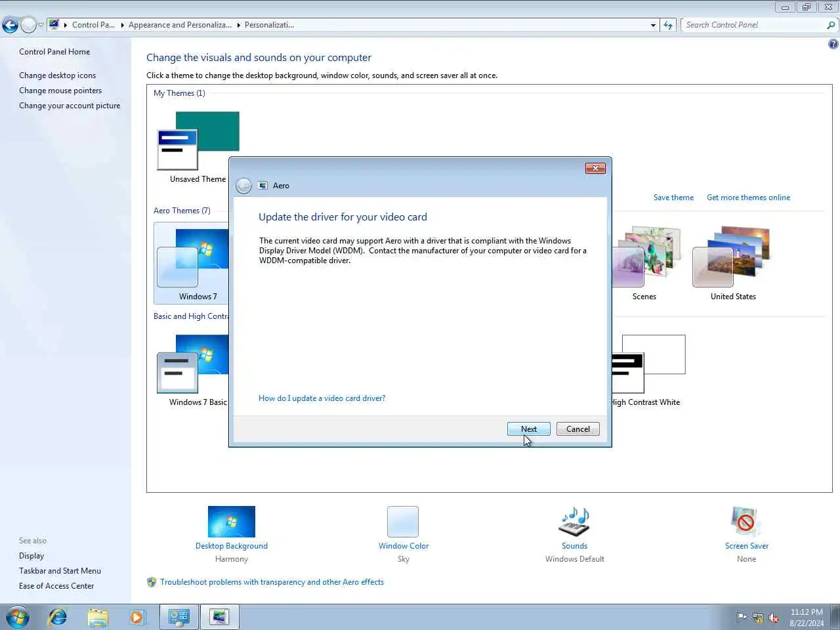840x630 pixels.
Task: Expand the address bar history dropdown
Action: coord(653,25)
